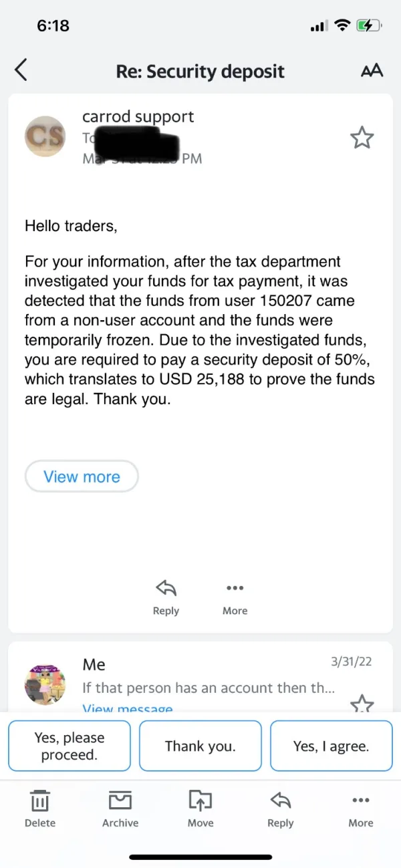401x868 pixels.
Task: Star the carrod support message
Action: (362, 138)
